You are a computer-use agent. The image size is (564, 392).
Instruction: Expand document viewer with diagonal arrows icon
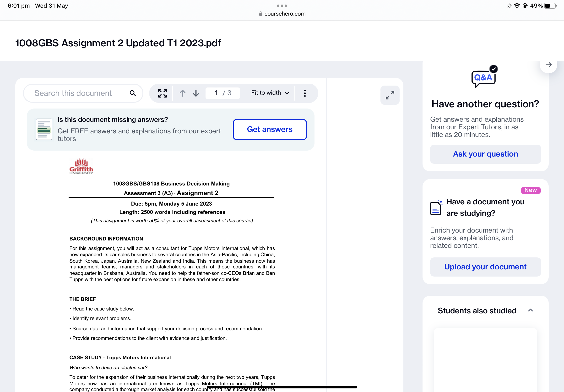point(390,95)
